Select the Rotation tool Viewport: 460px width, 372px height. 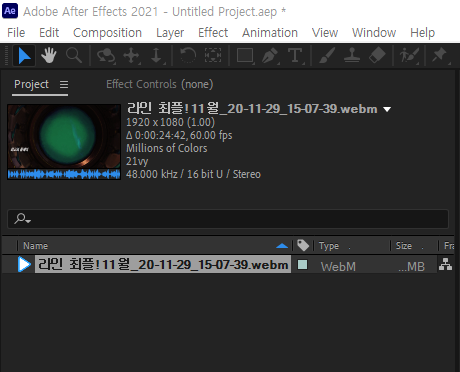pos(188,55)
